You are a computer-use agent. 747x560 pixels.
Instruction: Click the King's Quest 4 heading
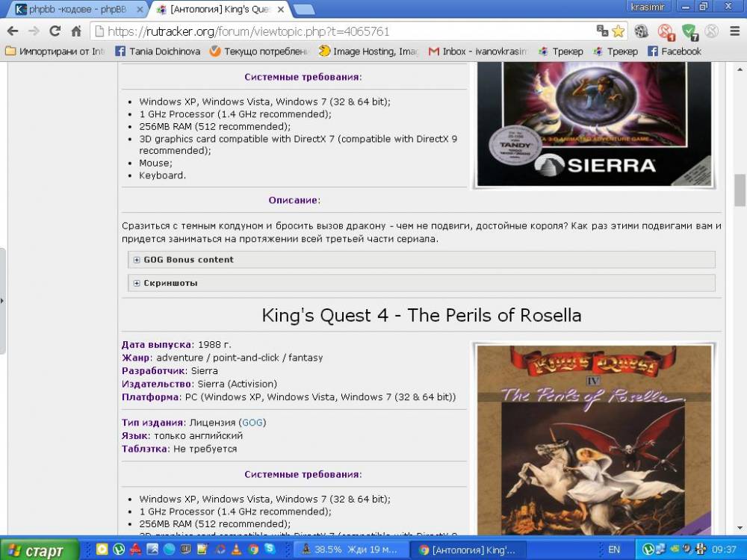coord(421,315)
